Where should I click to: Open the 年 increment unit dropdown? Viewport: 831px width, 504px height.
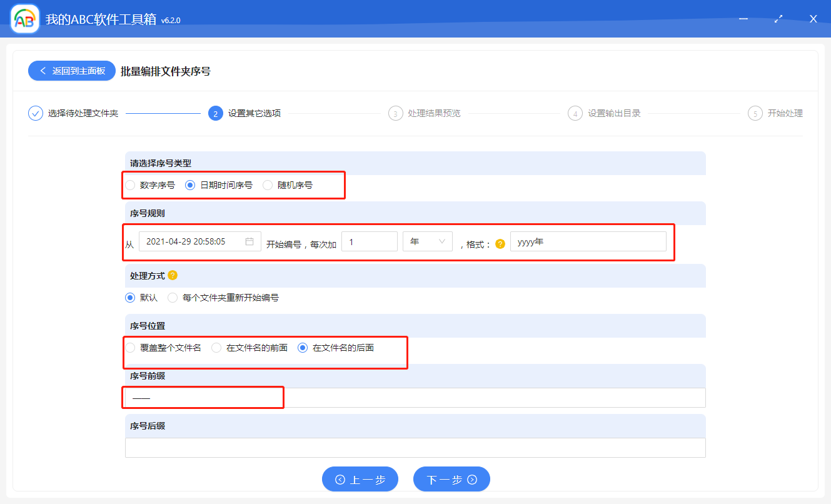(427, 241)
